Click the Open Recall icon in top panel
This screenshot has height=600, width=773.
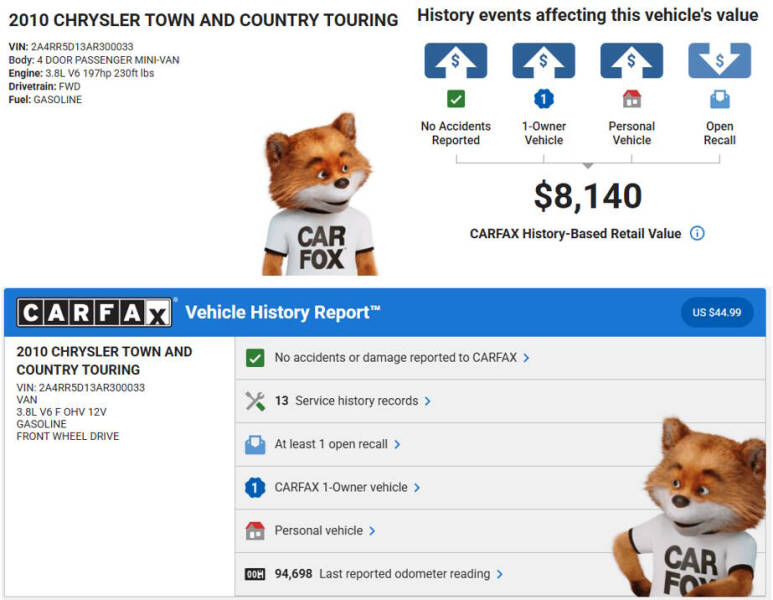click(719, 99)
